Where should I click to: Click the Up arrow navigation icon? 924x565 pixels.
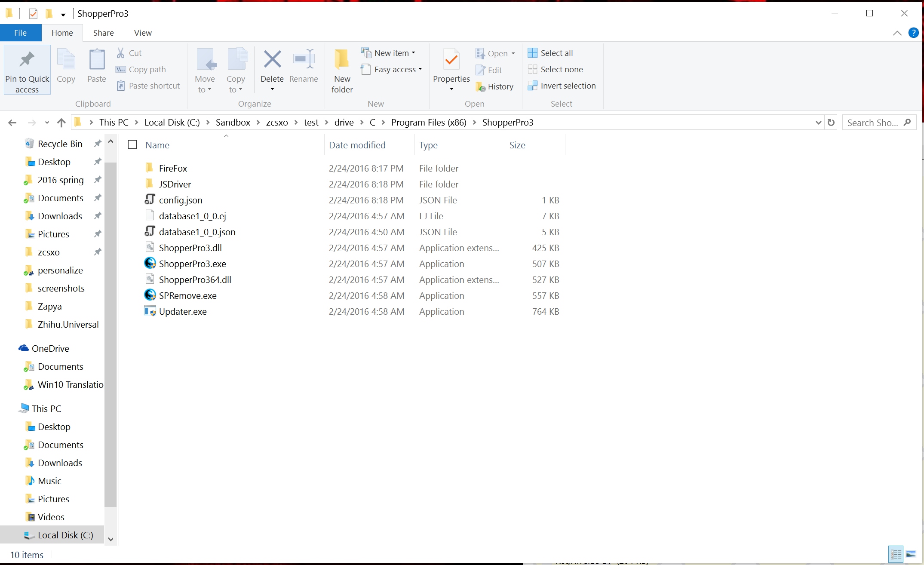61,123
